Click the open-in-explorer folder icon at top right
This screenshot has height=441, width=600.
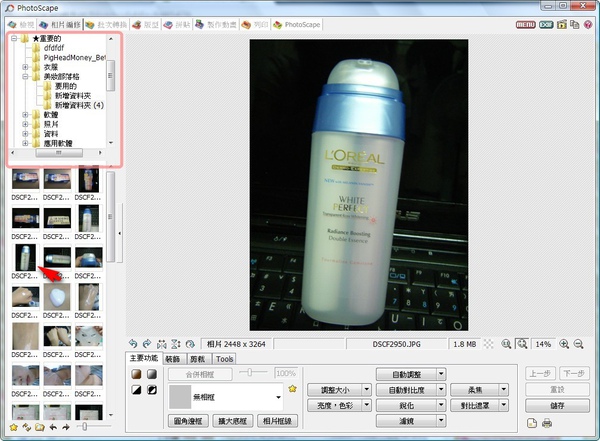click(562, 24)
